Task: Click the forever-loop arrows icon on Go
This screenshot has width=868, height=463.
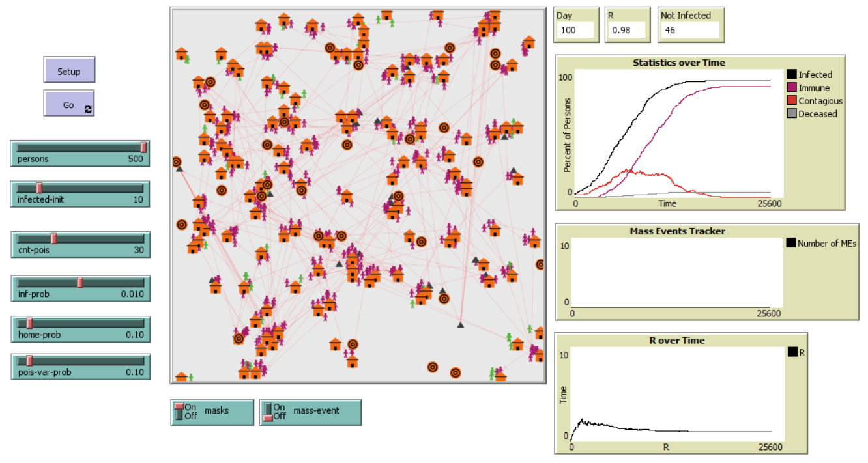Action: tap(89, 110)
